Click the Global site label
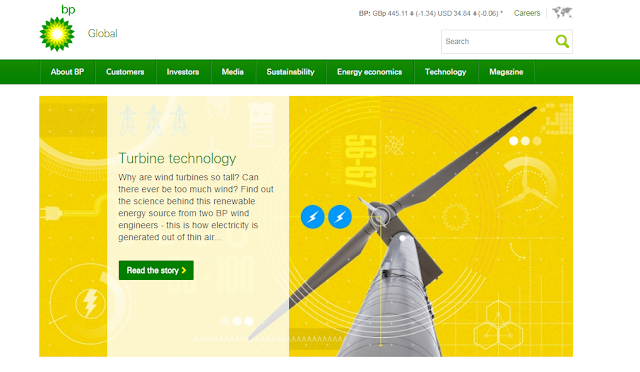The image size is (640, 372). tap(102, 33)
